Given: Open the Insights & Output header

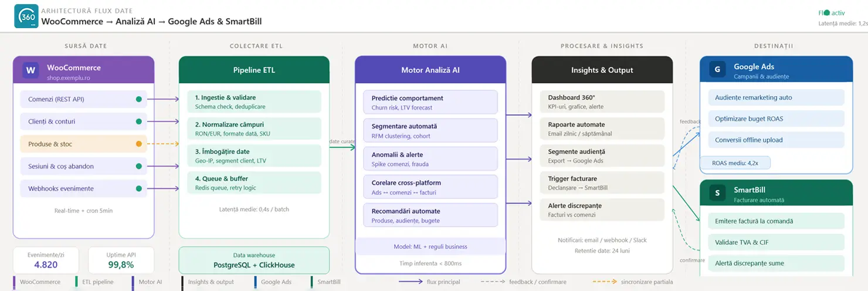Looking at the screenshot, I should [602, 70].
